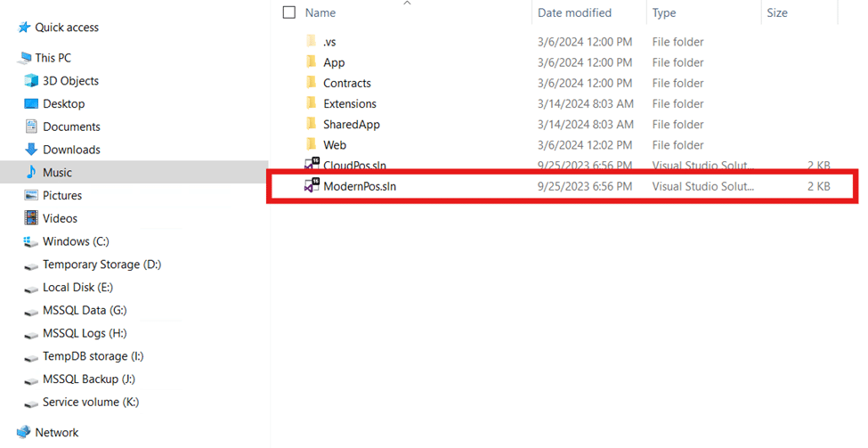This screenshot has height=448, width=868.
Task: Click the Downloads arrow icon
Action: (31, 150)
